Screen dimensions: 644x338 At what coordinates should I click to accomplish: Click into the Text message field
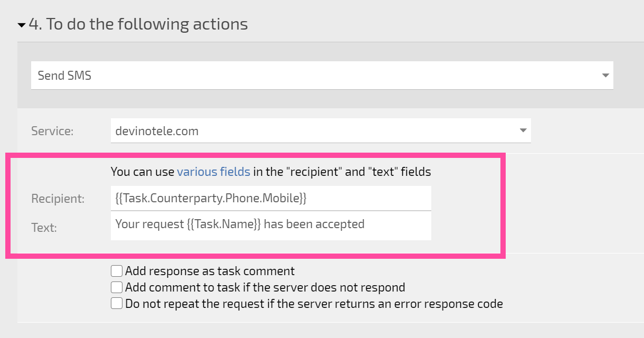271,226
